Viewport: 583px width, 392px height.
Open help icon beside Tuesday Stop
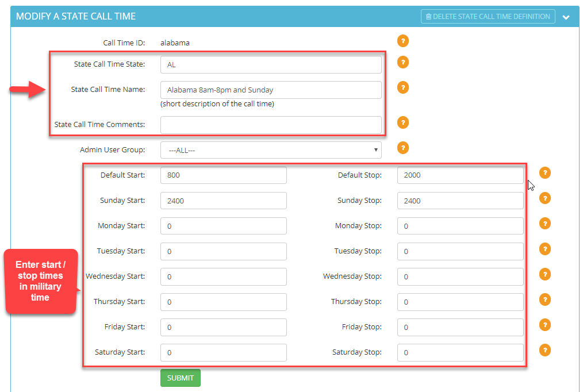coord(544,248)
